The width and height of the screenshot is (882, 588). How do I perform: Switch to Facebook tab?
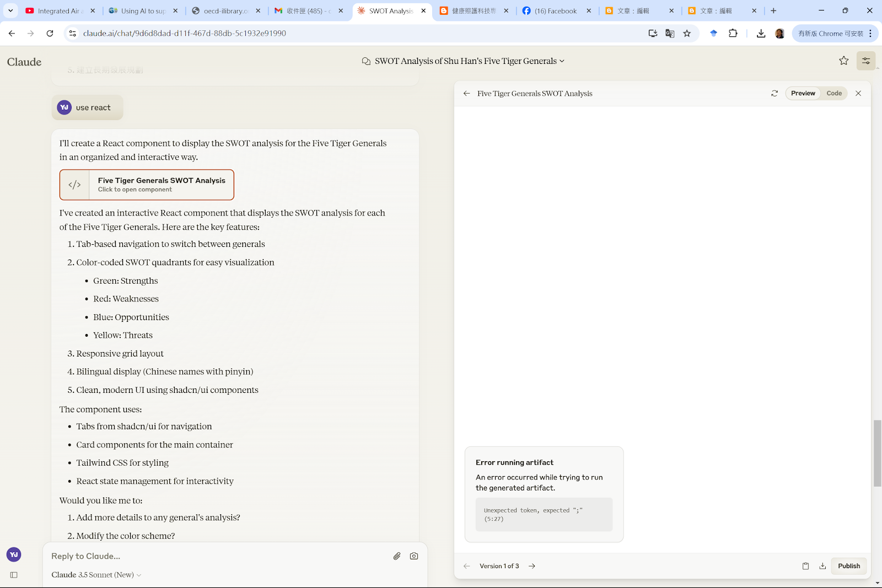[556, 10]
